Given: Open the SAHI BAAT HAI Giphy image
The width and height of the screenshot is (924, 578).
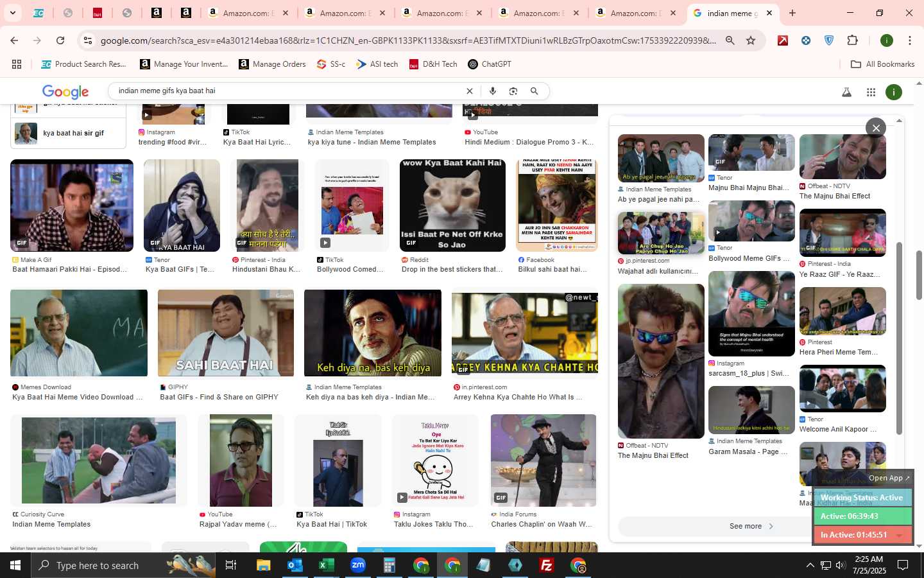Looking at the screenshot, I should [226, 333].
